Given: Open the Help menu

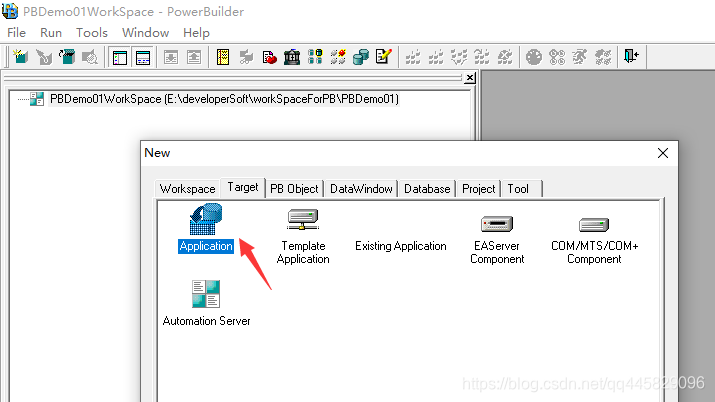Looking at the screenshot, I should [196, 33].
